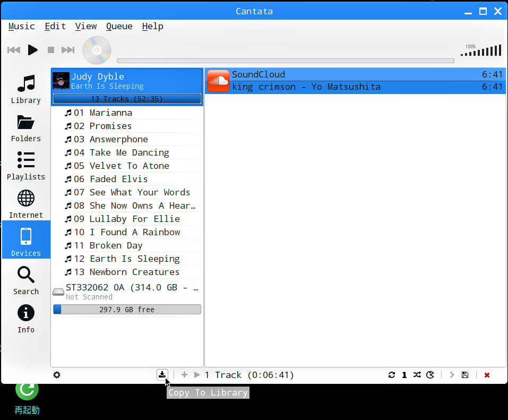Open the Queue menu

pos(119,26)
